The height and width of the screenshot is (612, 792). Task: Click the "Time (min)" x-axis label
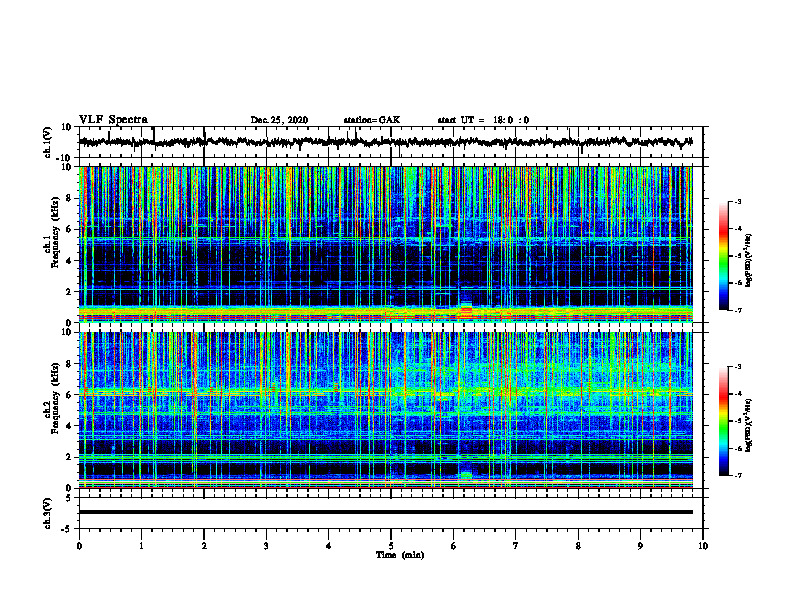point(400,555)
